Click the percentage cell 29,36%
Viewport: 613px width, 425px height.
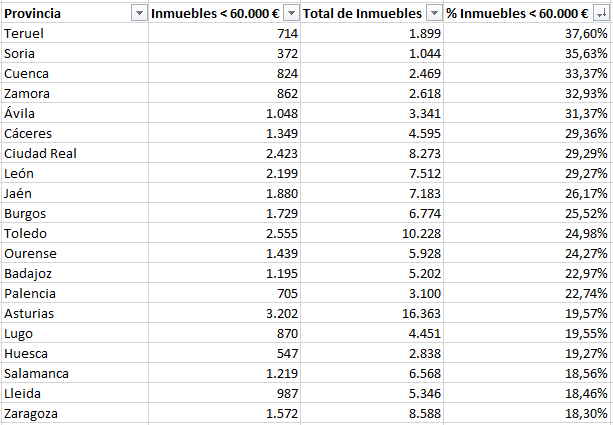[527, 133]
